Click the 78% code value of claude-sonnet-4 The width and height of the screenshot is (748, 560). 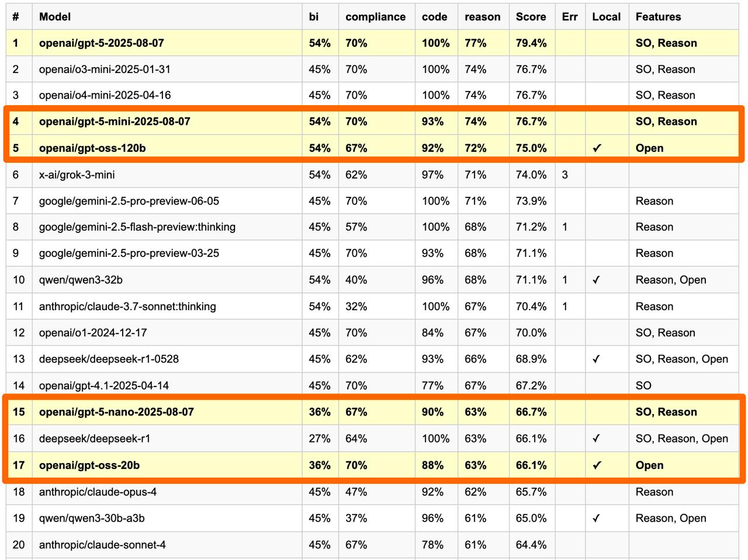(x=433, y=545)
